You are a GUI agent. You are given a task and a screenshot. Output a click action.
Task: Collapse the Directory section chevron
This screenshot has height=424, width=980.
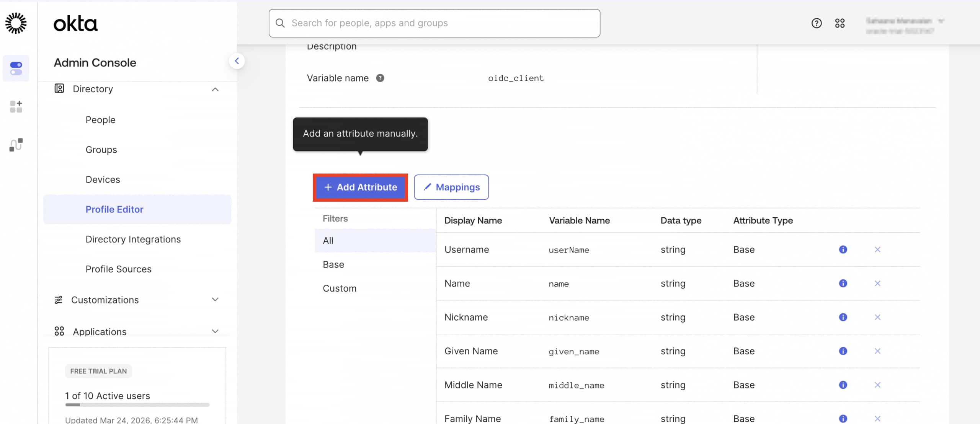point(215,89)
